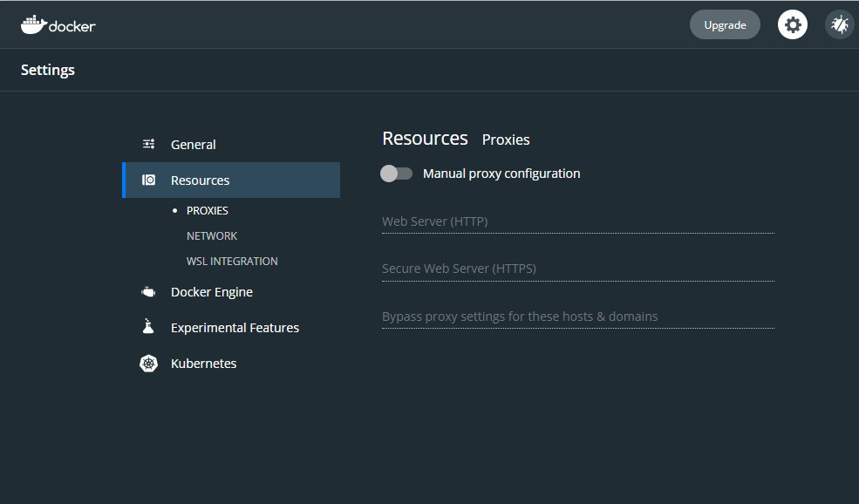Focus the Bypass proxy settings field
Viewport: 859px width, 504px height.
578,317
